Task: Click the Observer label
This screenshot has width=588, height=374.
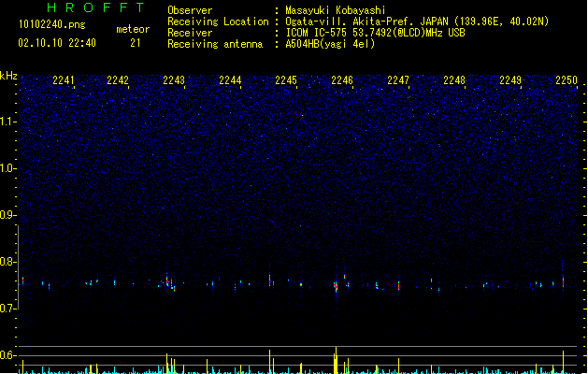Action: click(190, 10)
